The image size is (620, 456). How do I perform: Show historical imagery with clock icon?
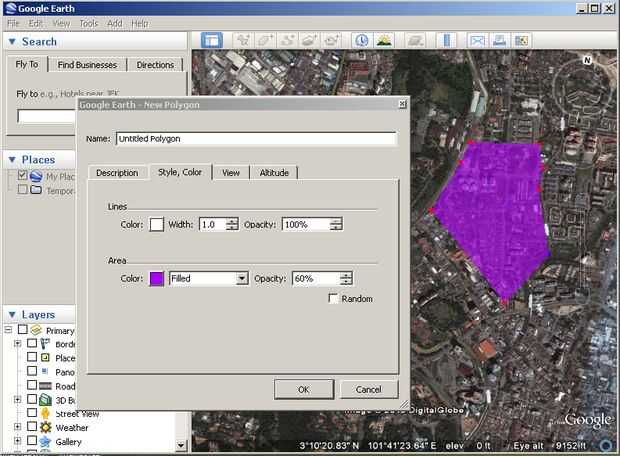point(362,40)
